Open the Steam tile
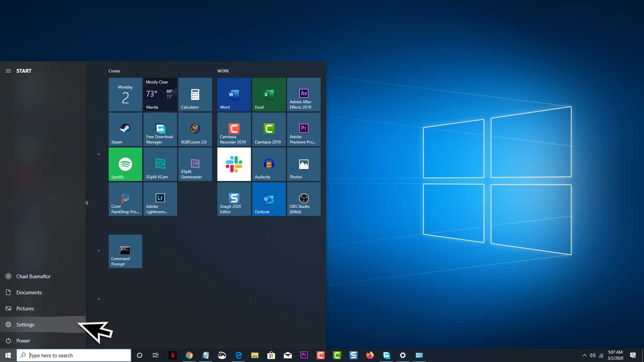Viewport: 644px width, 362px height. [125, 129]
